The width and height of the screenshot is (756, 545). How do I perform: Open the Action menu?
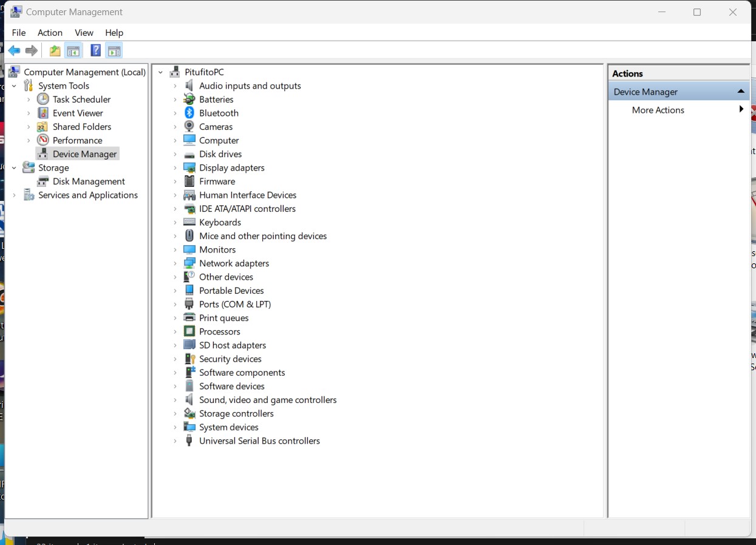click(x=50, y=33)
